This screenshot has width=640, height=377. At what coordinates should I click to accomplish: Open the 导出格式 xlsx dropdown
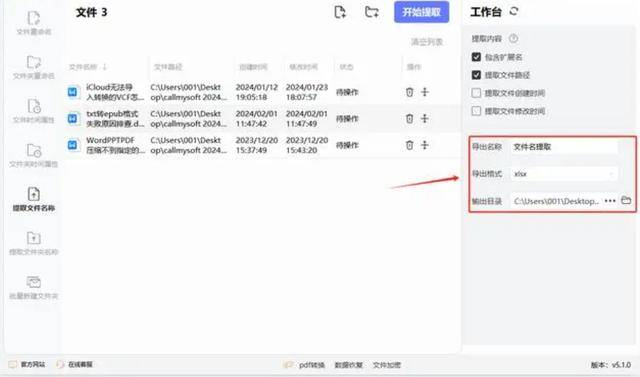[x=564, y=174]
